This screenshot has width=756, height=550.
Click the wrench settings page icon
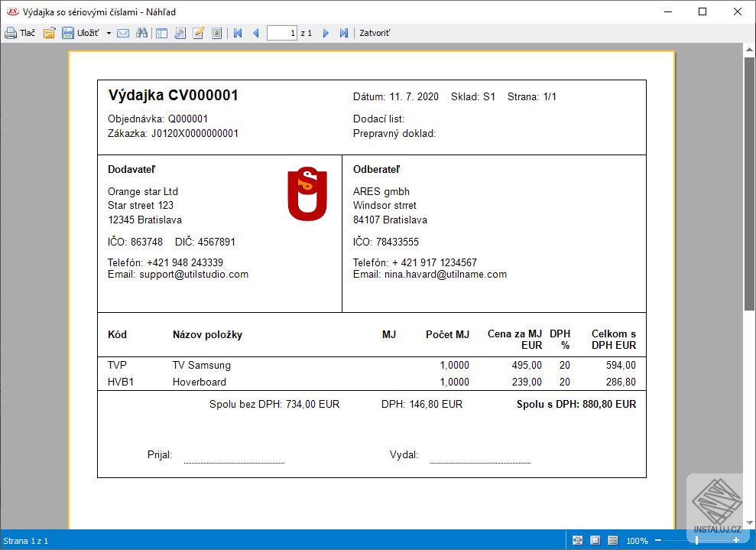point(180,33)
